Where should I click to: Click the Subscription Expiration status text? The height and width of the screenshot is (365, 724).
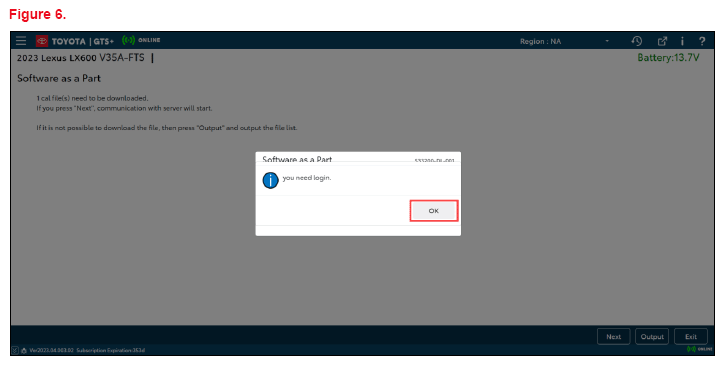point(110,350)
